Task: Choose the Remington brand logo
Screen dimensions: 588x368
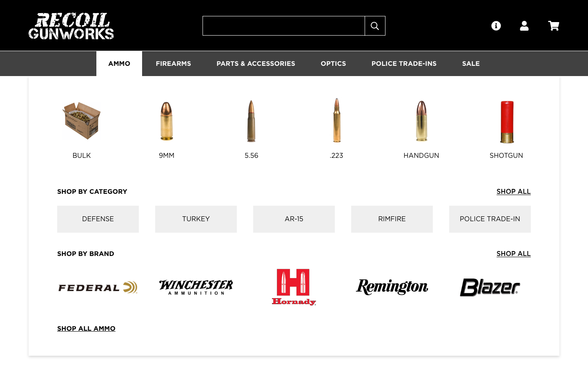Action: click(392, 287)
